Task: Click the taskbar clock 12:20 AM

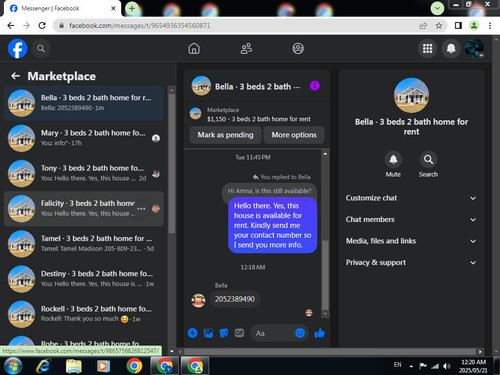Action: [473, 362]
